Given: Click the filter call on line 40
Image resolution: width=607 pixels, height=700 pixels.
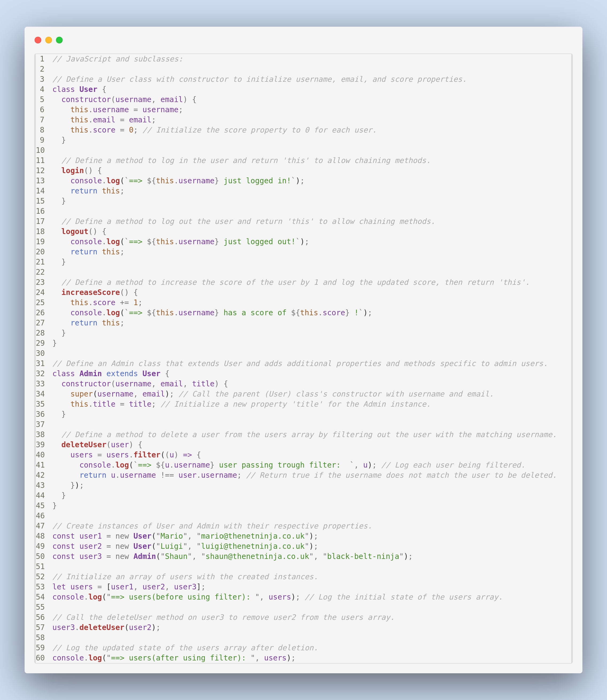Looking at the screenshot, I should 147,455.
